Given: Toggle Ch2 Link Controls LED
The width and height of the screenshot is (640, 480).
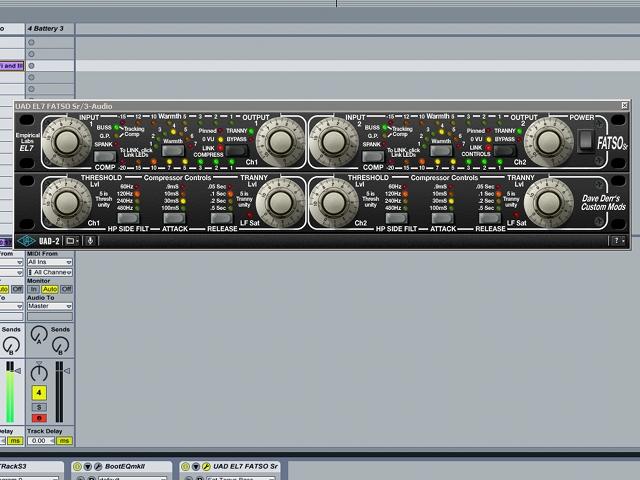Looking at the screenshot, I should click(489, 148).
